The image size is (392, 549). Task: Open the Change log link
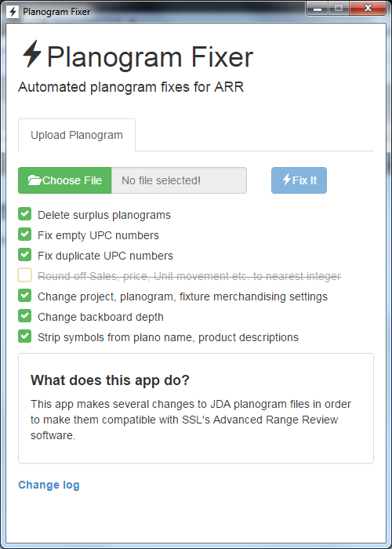(49, 485)
